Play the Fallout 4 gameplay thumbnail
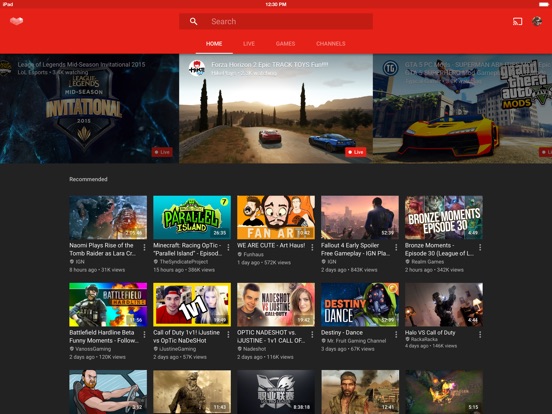The image size is (552, 414). [360, 218]
